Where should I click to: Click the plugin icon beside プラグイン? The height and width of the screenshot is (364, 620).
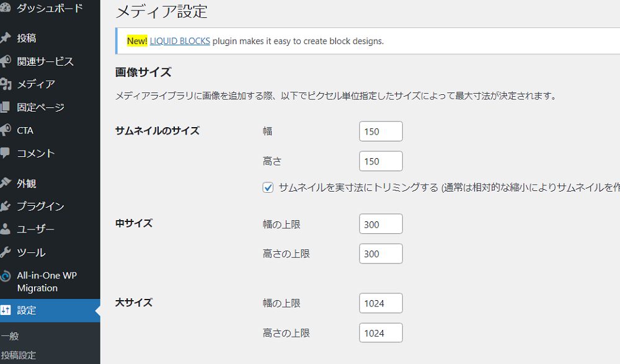tap(5, 206)
